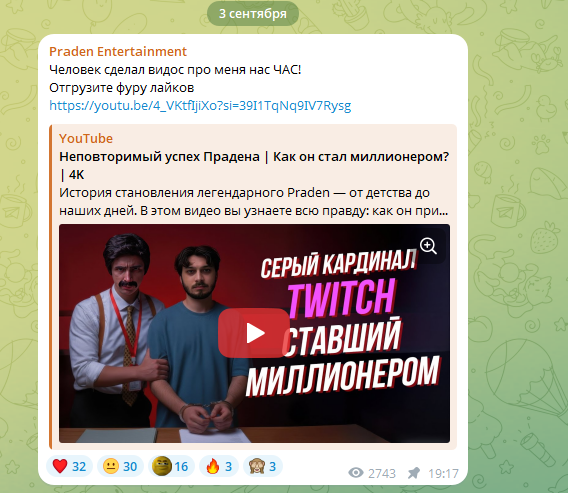Click the magnifier zoom icon on thumbnail
568x493 pixels.
pyautogui.click(x=428, y=246)
